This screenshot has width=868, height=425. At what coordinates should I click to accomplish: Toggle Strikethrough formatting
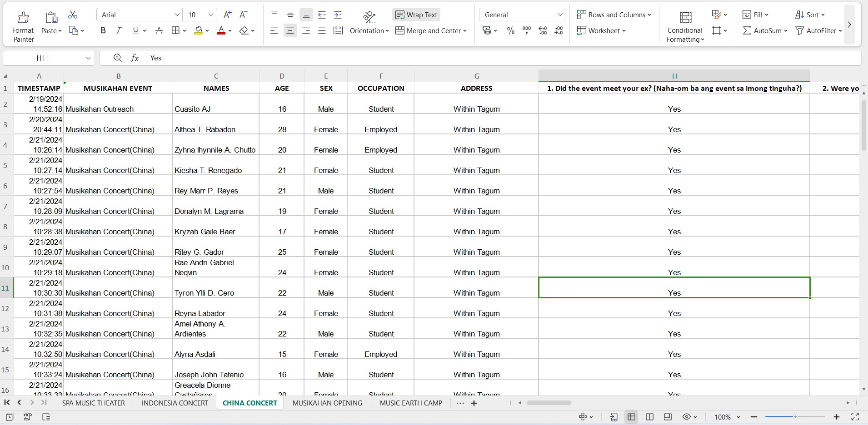[159, 30]
